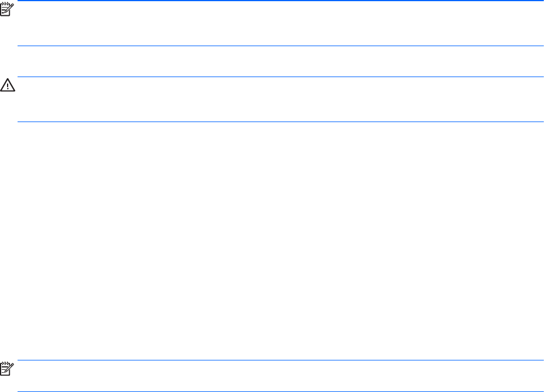Click the caution warning triangle icon
This screenshot has width=544, height=392.
point(8,85)
